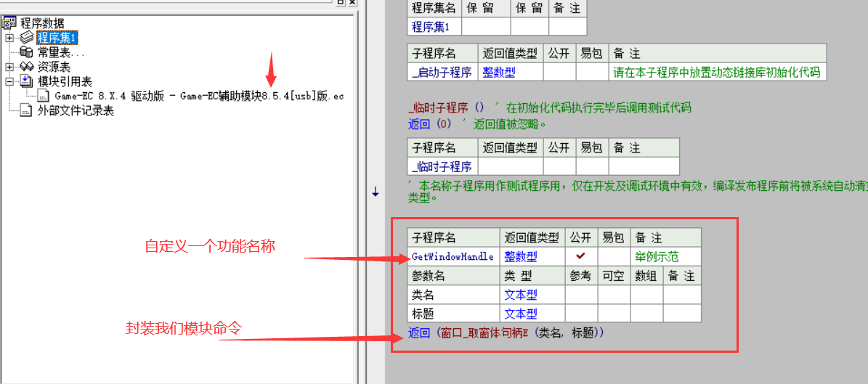Screen dimensions: 868x384
Task: Select the 程序集1 stacked-pages icon
Action: click(x=27, y=38)
